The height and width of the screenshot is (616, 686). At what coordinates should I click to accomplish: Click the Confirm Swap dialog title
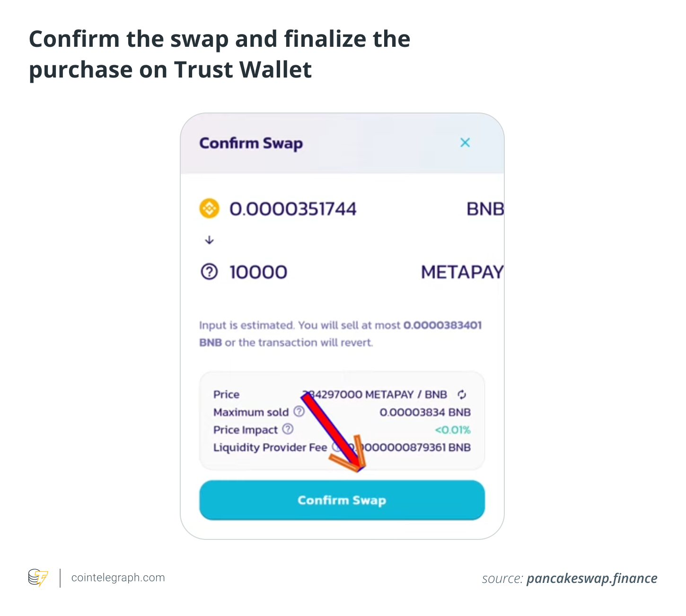251,143
